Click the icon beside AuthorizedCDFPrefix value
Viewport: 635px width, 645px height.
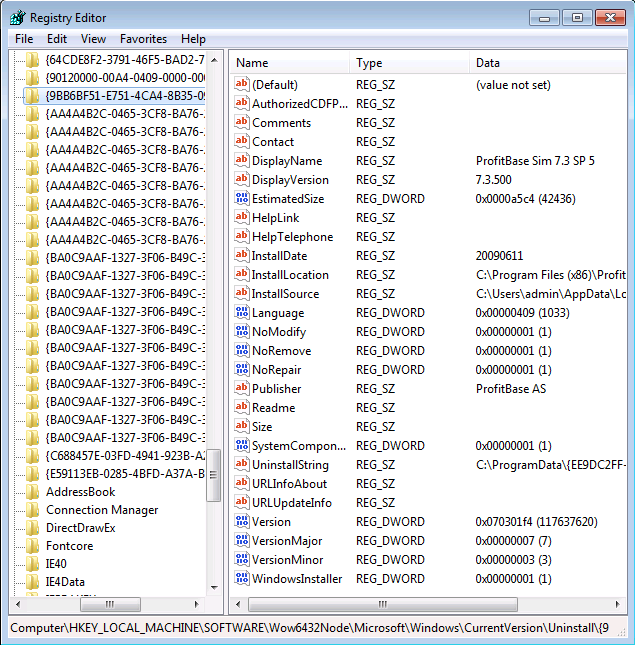(x=242, y=103)
